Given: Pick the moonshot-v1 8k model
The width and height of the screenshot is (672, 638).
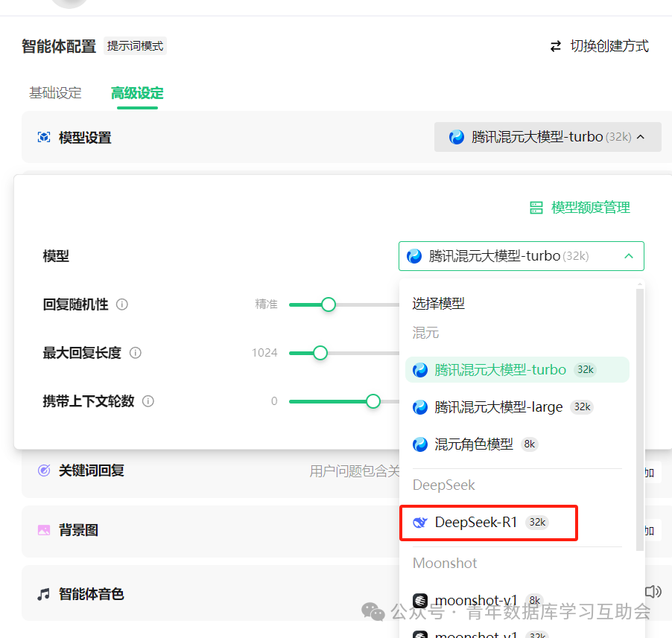Looking at the screenshot, I should tap(517, 600).
